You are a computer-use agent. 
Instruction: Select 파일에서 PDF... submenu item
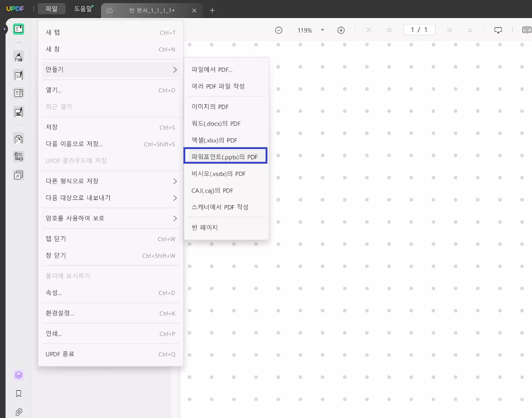click(x=226, y=70)
